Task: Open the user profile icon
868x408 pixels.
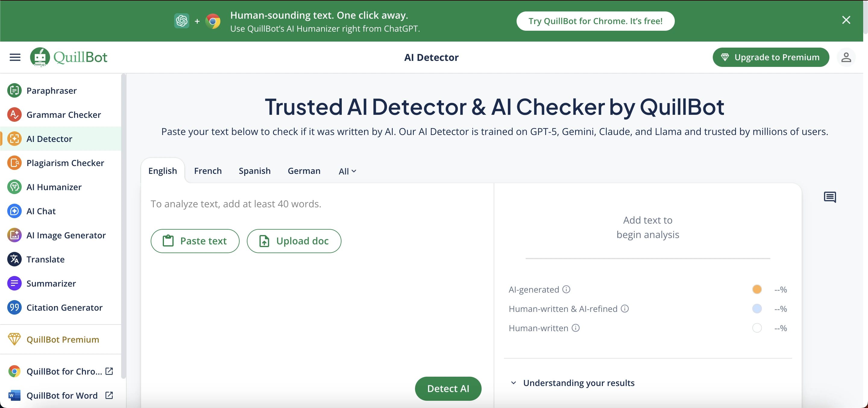Action: coord(846,57)
